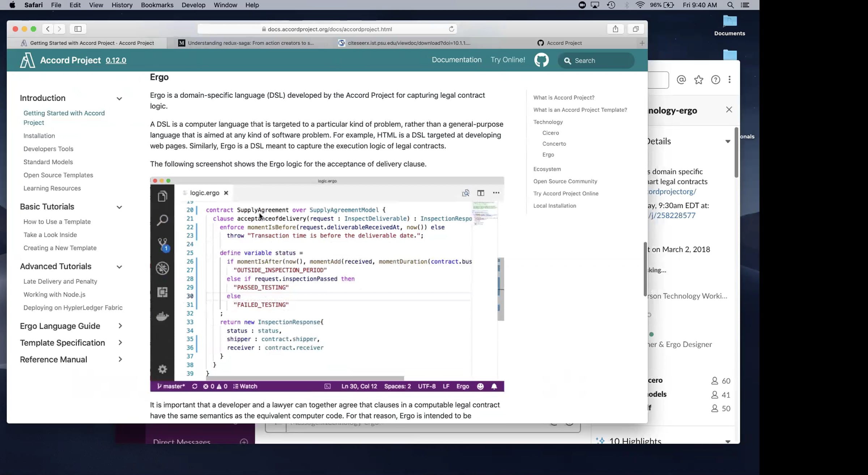This screenshot has width=868, height=475.
Task: Collapse the Slack Details dropdown arrow
Action: point(728,141)
